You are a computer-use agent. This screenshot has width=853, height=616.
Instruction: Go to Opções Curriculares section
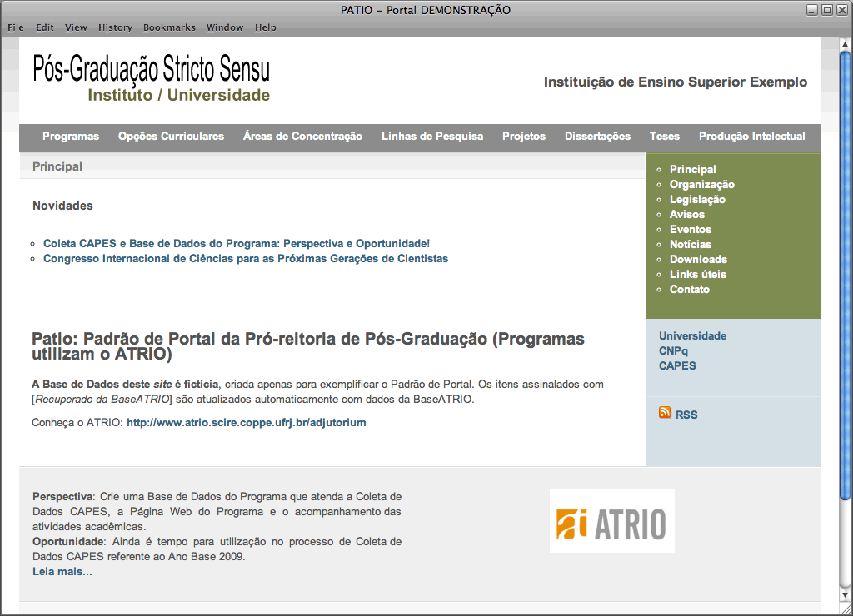171,137
